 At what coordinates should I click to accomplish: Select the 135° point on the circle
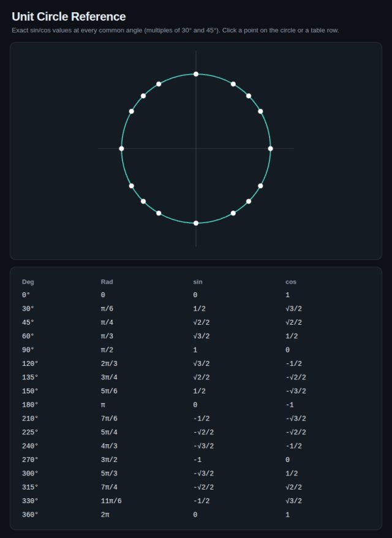(x=143, y=96)
